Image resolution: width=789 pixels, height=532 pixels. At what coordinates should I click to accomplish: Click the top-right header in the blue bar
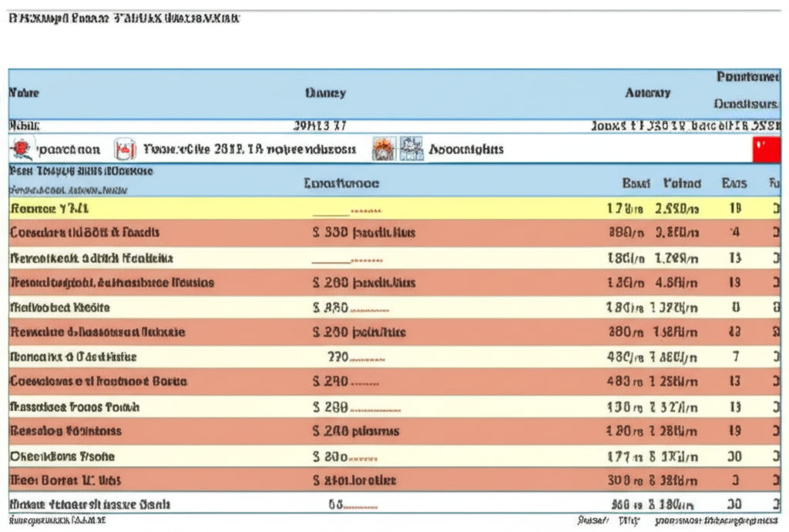click(x=747, y=77)
